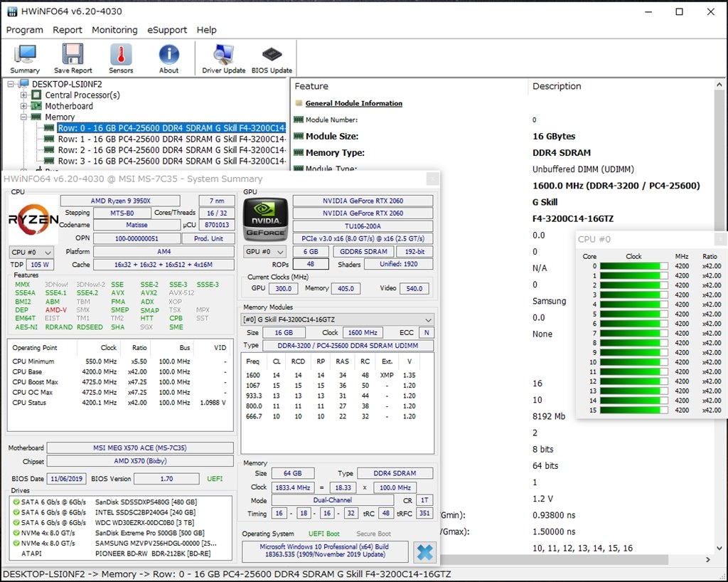This screenshot has width=728, height=582.
Task: Open the Help menu
Action: [207, 30]
